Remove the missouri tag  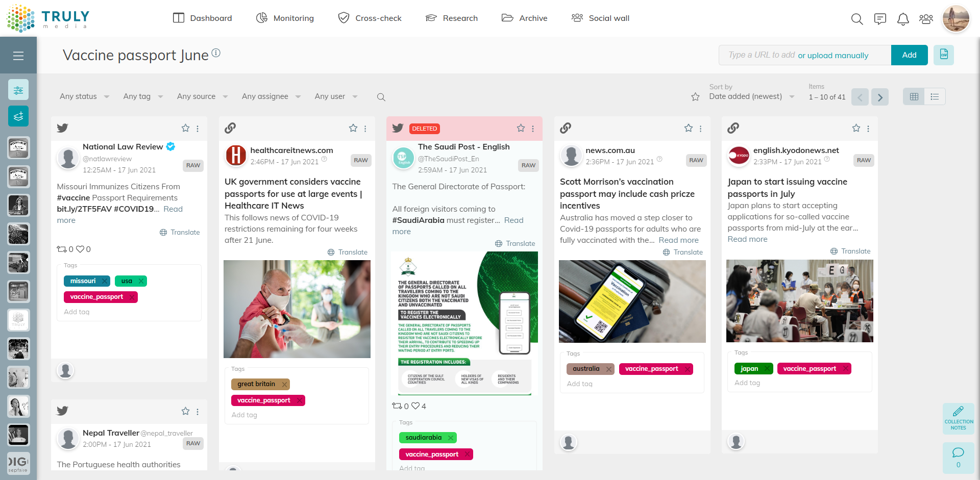coord(105,281)
